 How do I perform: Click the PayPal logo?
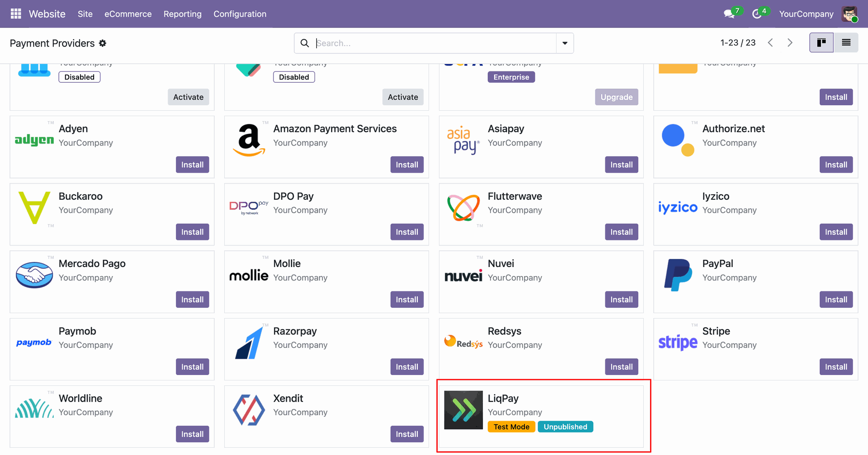[678, 275]
